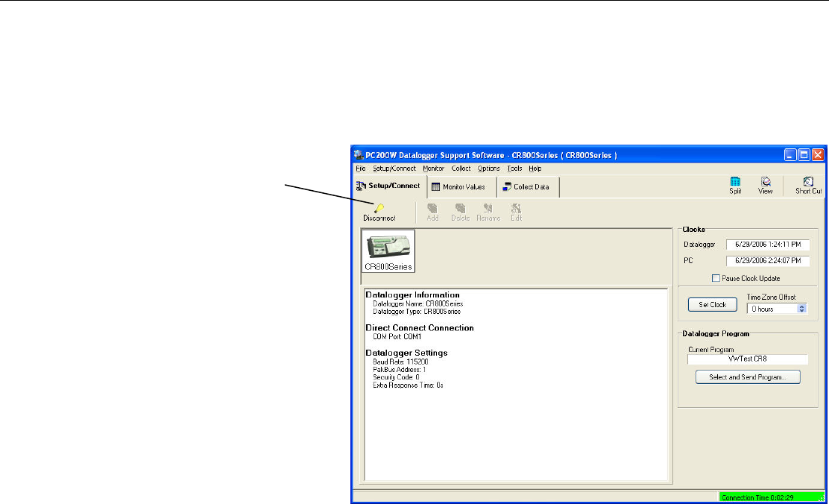Screen dimensions: 829x504
Task: Click the Rename datalogger icon
Action: coord(488,208)
